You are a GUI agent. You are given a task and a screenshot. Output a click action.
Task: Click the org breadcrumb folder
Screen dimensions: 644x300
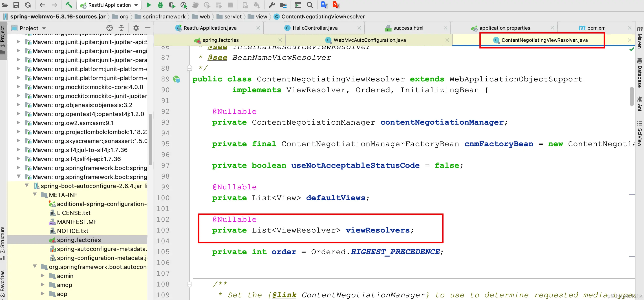point(120,16)
